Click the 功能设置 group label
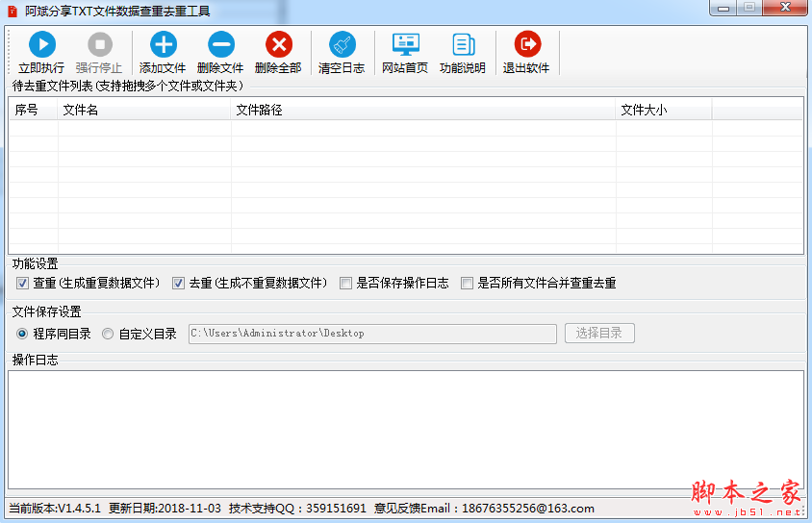 36,263
